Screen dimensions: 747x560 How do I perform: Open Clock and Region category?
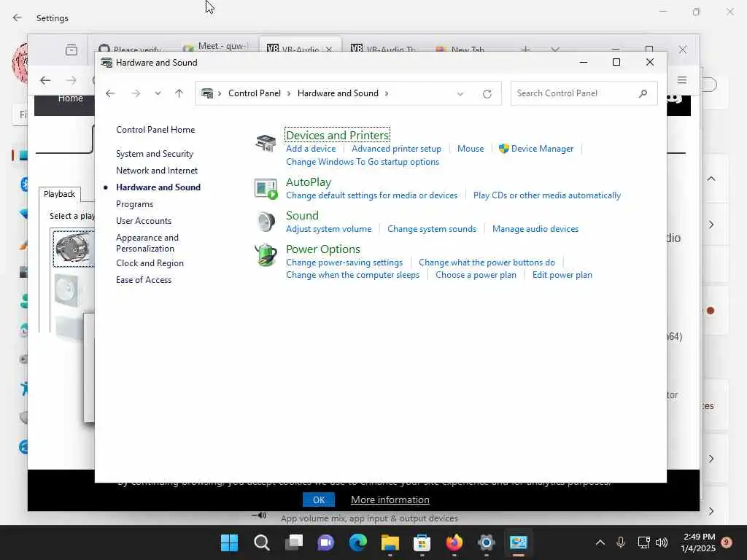[x=150, y=263]
